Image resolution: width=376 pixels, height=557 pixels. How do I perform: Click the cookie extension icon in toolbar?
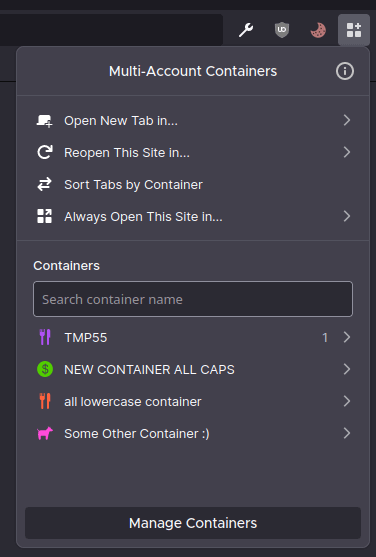[318, 30]
